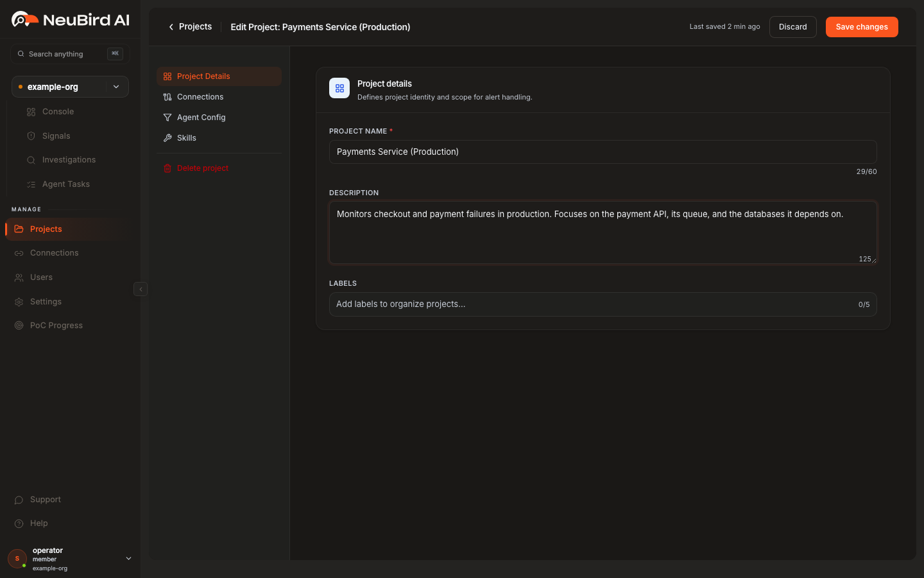
Task: Click the Discard button
Action: coord(793,27)
